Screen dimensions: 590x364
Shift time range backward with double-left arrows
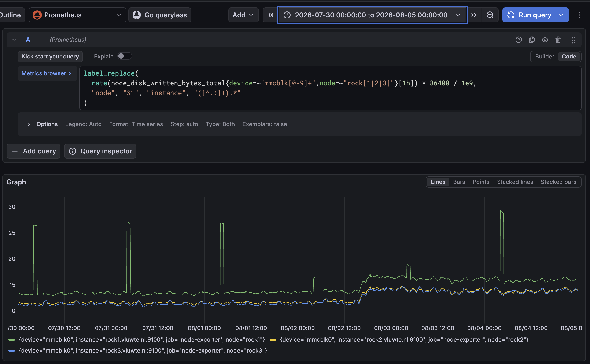coord(271,15)
